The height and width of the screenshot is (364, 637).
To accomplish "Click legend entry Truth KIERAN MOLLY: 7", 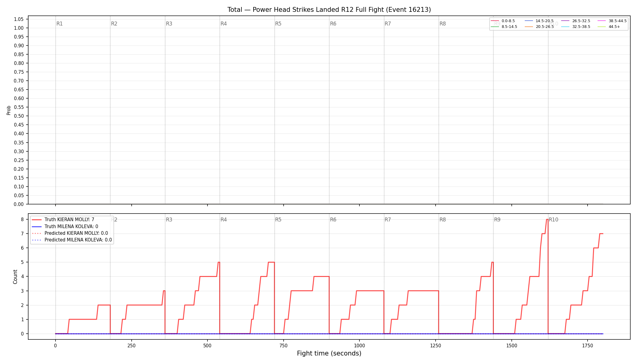I will coord(69,220).
